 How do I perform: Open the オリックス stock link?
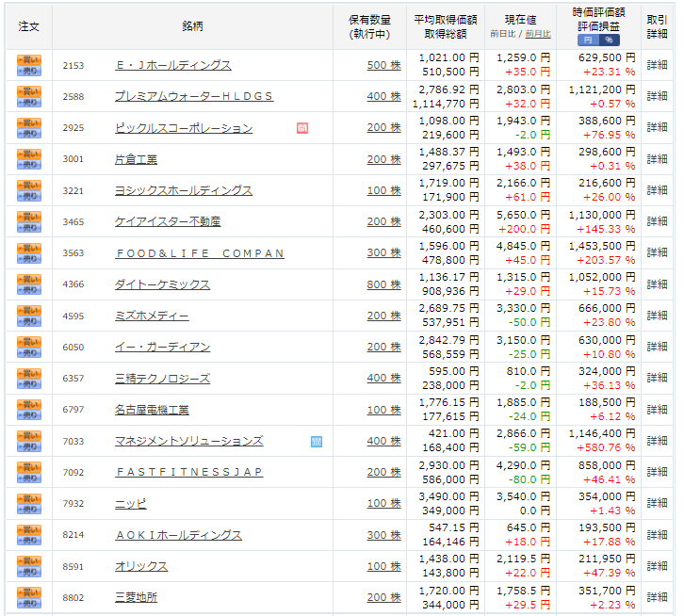(x=141, y=566)
